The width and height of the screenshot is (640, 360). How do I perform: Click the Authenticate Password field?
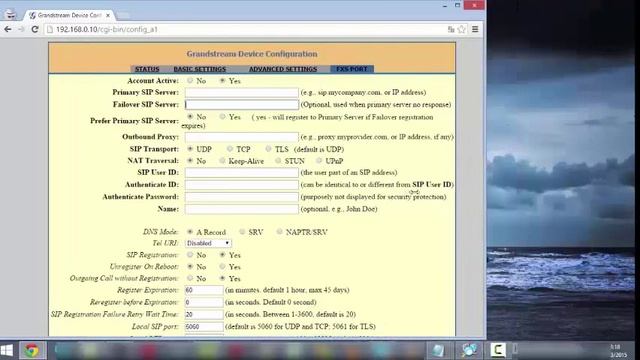(242, 197)
